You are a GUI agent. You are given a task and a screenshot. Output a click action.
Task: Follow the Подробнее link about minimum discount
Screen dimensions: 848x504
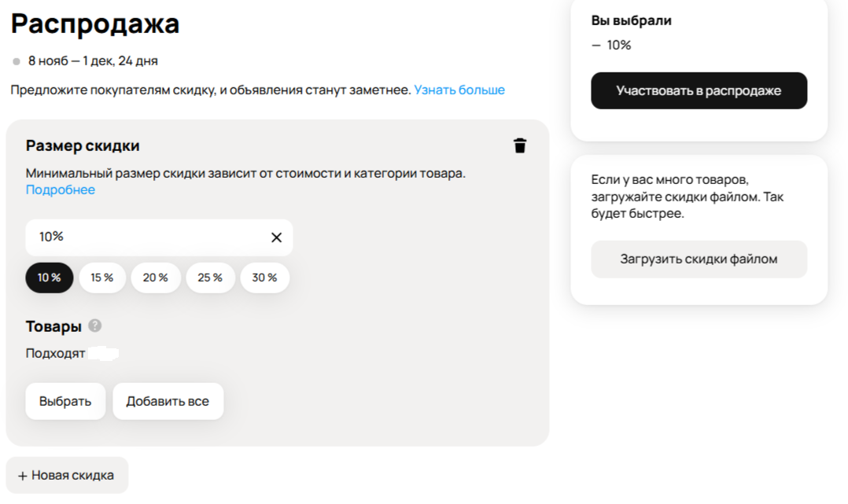(x=61, y=189)
